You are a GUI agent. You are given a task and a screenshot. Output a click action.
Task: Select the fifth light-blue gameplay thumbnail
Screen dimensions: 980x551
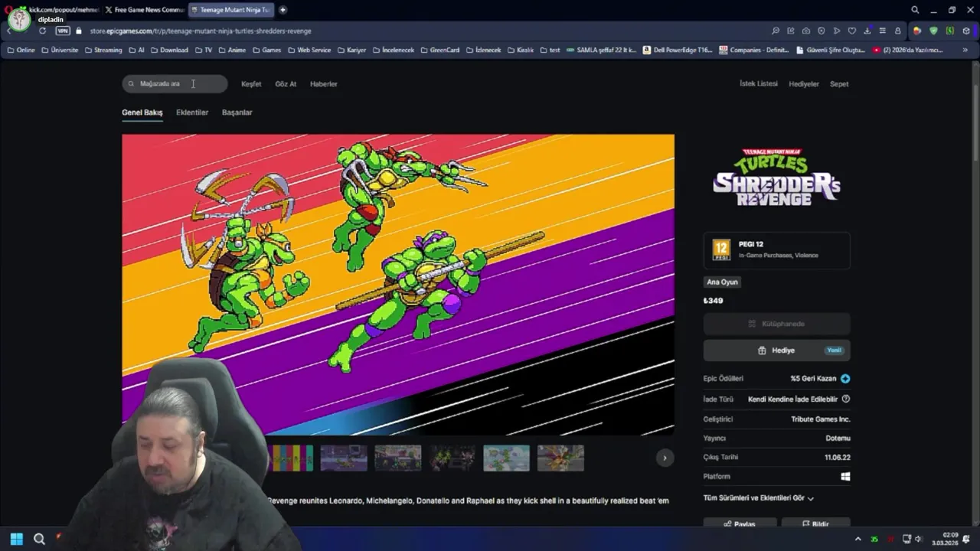click(506, 458)
